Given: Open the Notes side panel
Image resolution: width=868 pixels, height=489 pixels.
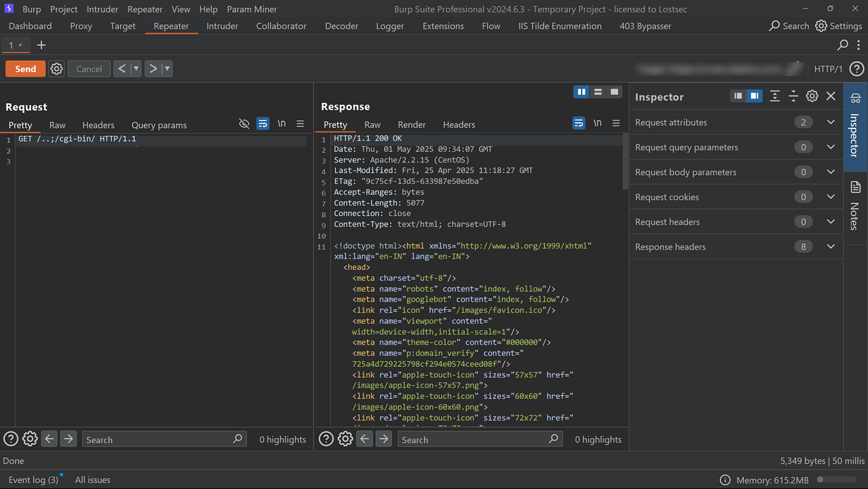Looking at the screenshot, I should (856, 205).
